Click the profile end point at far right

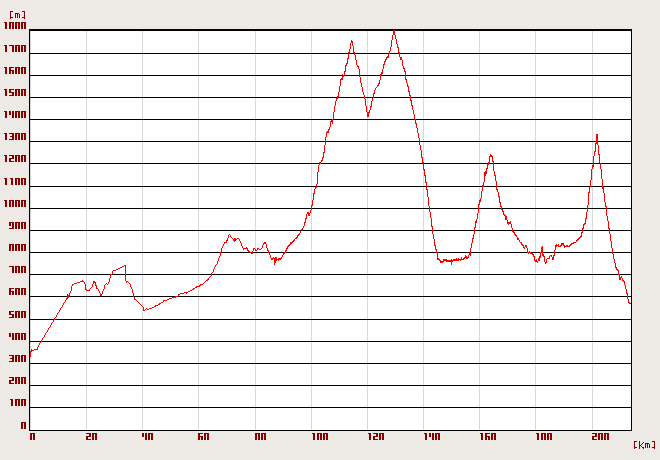pos(630,303)
